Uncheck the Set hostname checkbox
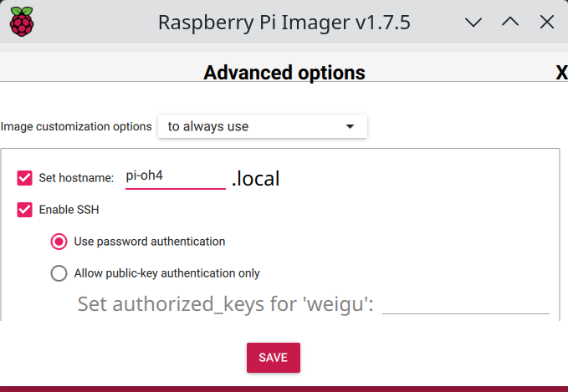 pos(24,178)
